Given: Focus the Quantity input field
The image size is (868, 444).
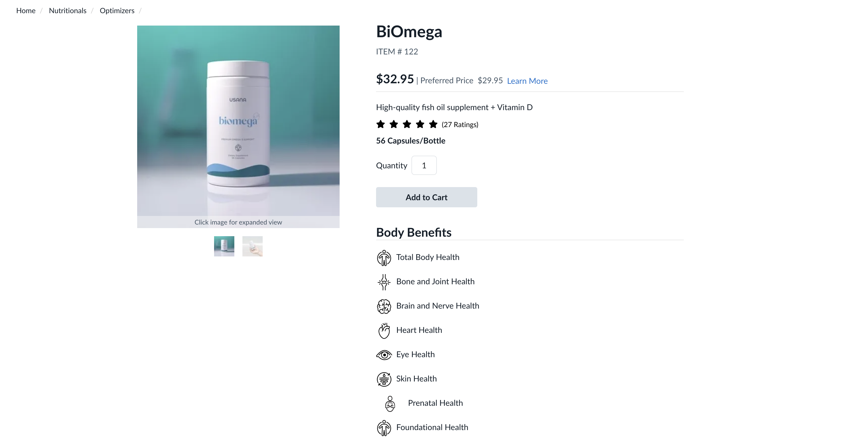Looking at the screenshot, I should 424,166.
